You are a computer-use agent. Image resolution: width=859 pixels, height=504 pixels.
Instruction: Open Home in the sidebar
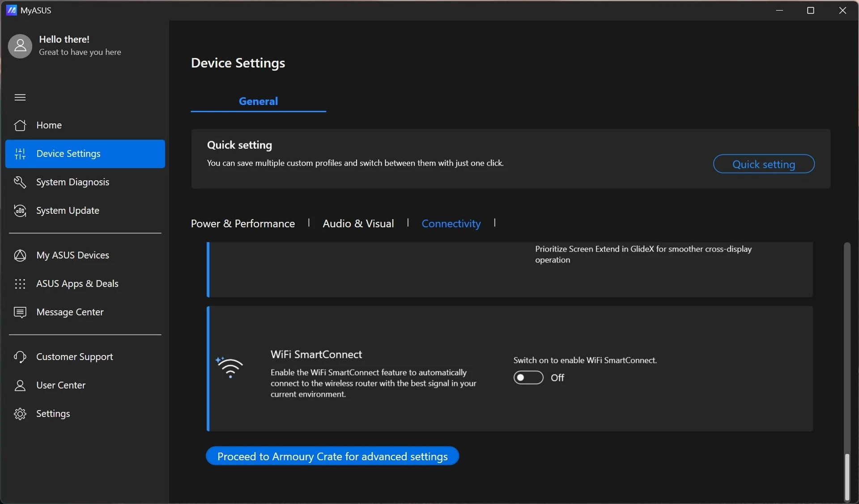85,125
